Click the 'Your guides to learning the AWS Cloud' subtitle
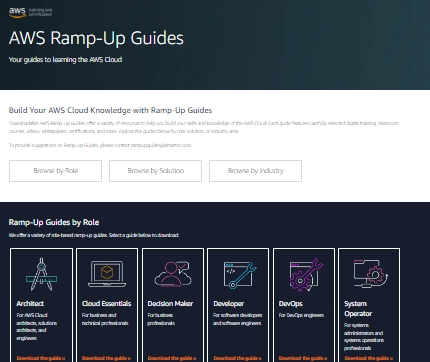Screen dimensions: 430x362 coord(65,60)
